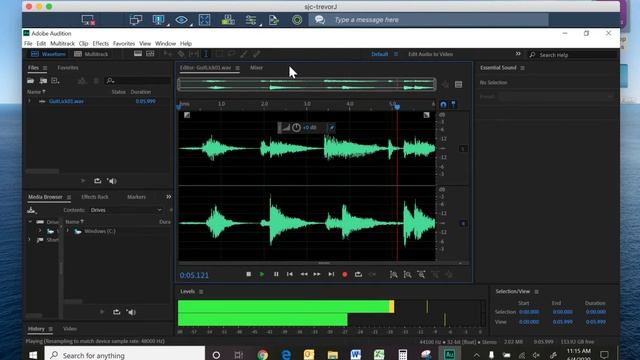Image resolution: width=640 pixels, height=360 pixels.
Task: Click the zoom navigator overview bar
Action: coord(307,84)
